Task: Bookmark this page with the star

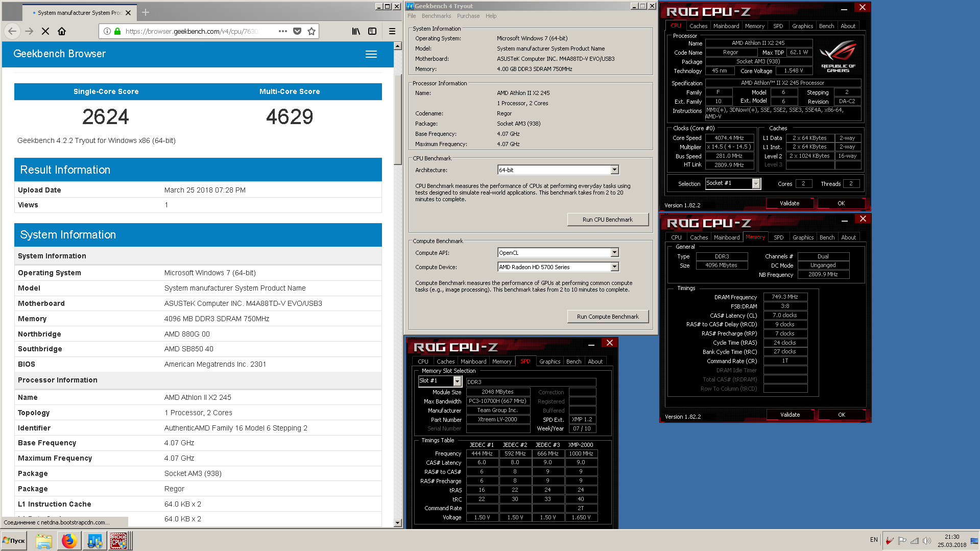Action: point(312,31)
